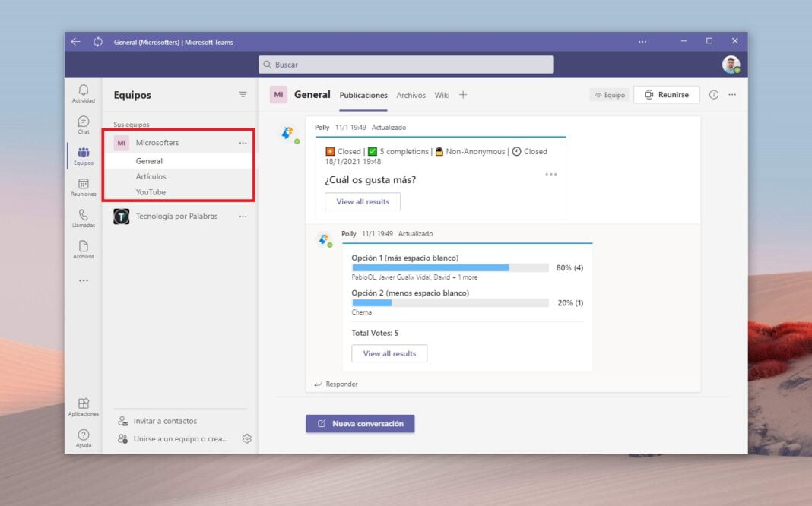Start a Nueva conversación
Viewport: 812px width, 506px height.
360,423
